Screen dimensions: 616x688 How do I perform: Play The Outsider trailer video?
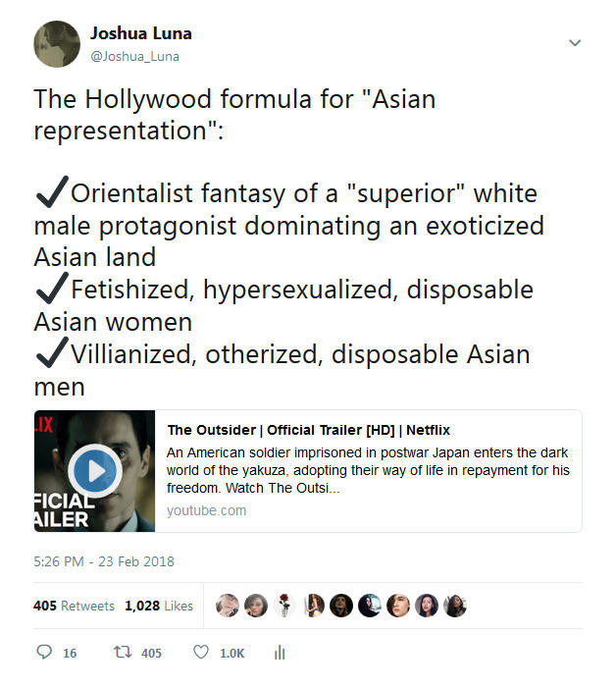click(x=95, y=471)
